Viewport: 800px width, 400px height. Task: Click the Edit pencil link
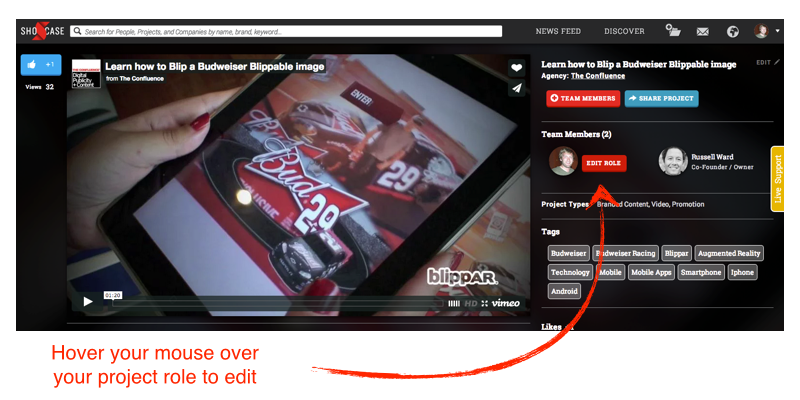pyautogui.click(x=768, y=63)
